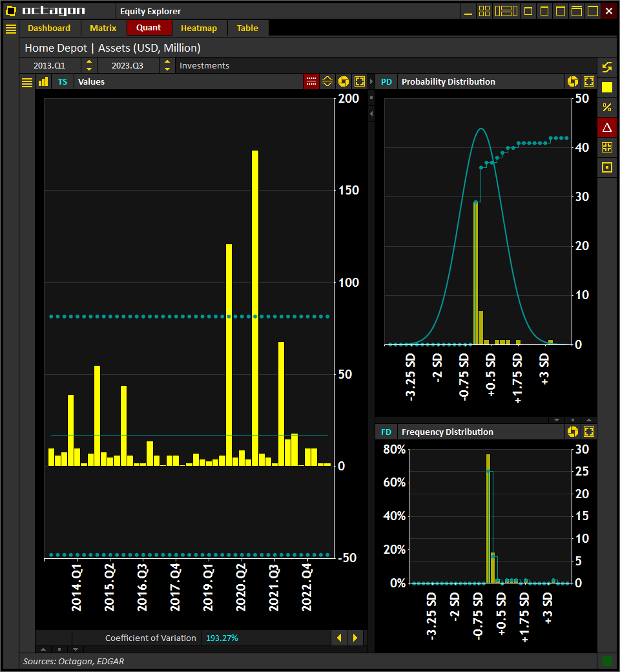Click the four-tile grid layout icon
620x672 pixels.
pyautogui.click(x=484, y=11)
